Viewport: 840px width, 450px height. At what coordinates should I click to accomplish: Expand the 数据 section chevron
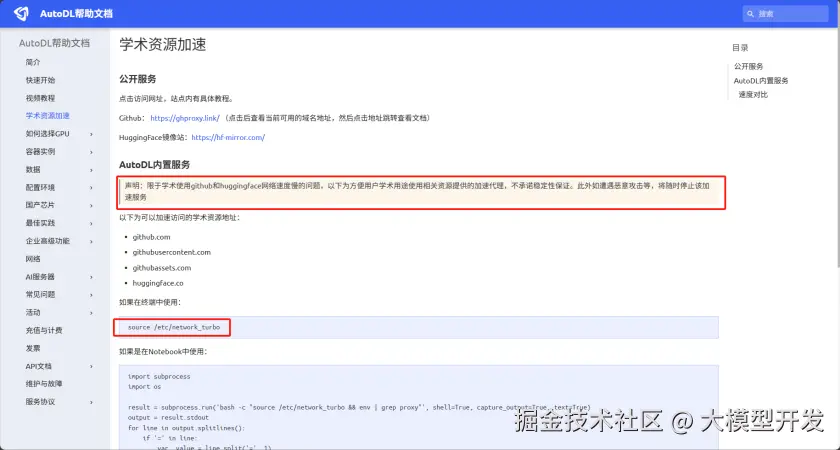click(x=91, y=170)
